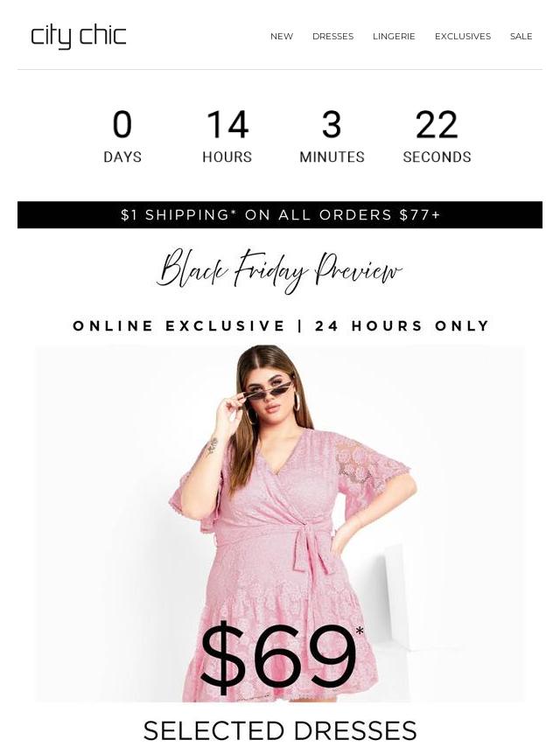This screenshot has height=747, width=560.
Task: Click Online Exclusive 24 Hours Only text
Action: pos(281,326)
